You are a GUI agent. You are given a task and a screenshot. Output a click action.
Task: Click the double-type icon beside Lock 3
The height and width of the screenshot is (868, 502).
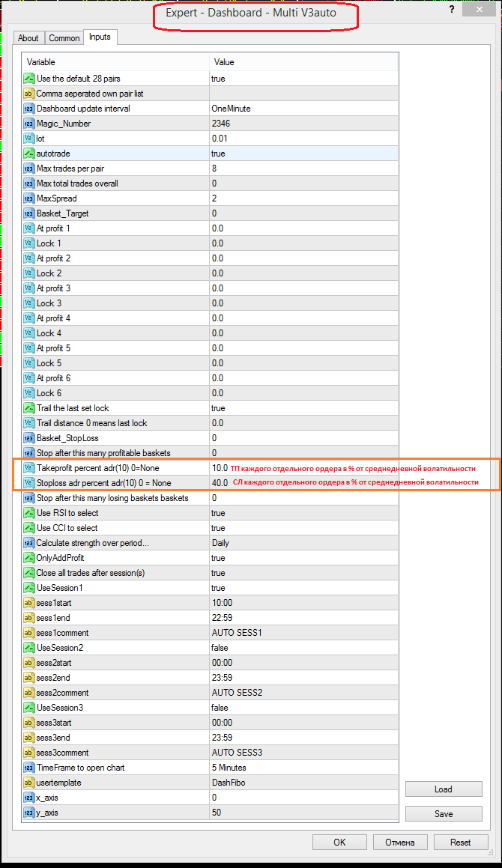(28, 303)
